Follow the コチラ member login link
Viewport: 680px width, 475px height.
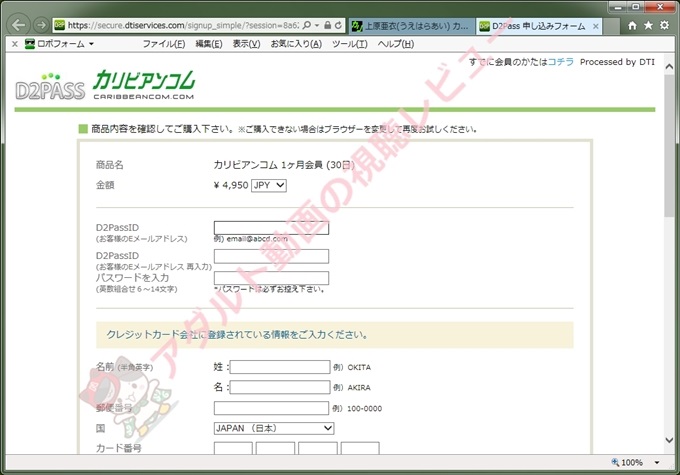click(560, 62)
